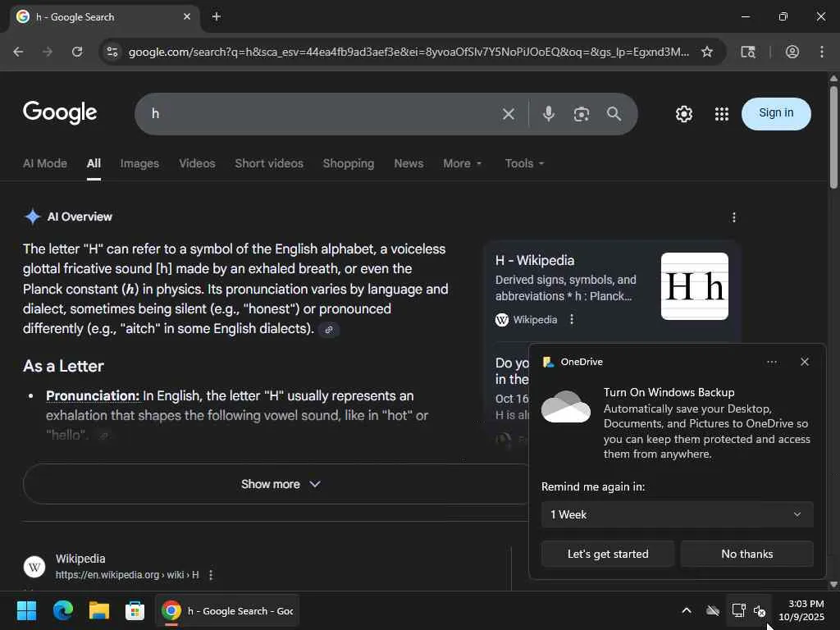840x630 pixels.
Task: Click the link chip after AI overview paragraph
Action: point(329,330)
